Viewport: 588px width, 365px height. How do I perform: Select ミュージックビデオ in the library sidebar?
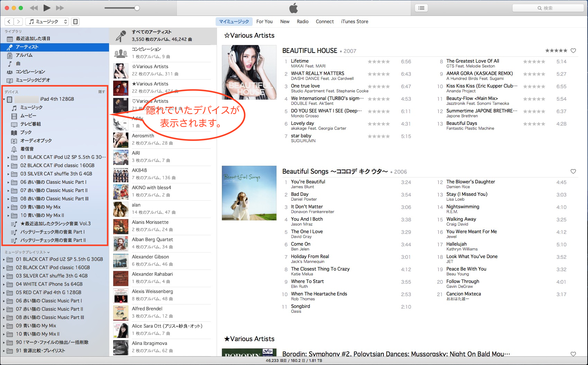[x=55, y=80]
